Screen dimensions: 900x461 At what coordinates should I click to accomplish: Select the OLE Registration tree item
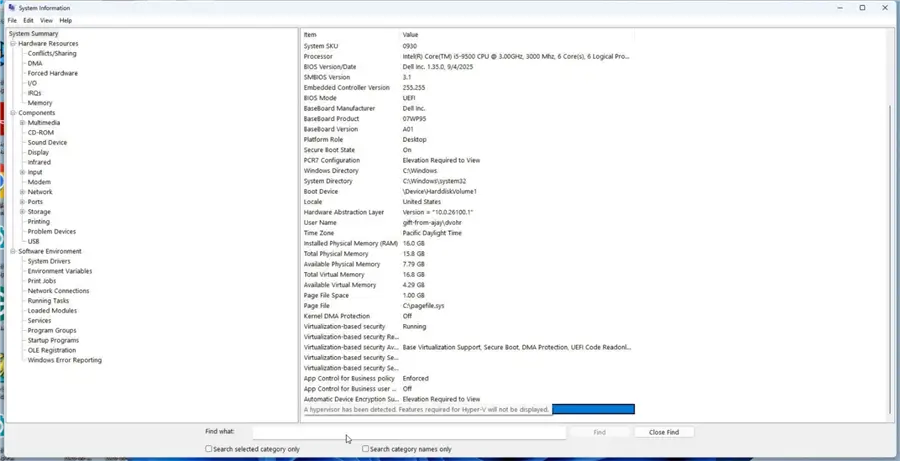[x=52, y=350]
